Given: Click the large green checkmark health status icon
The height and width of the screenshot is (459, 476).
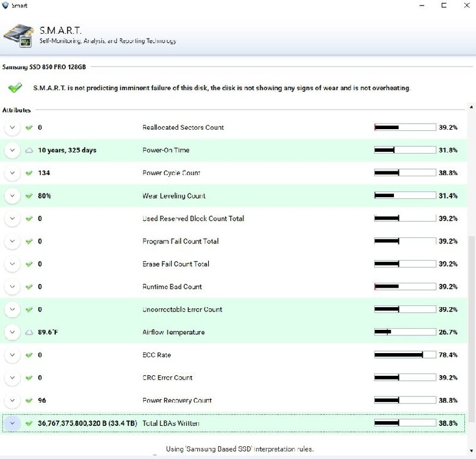Looking at the screenshot, I should point(15,88).
